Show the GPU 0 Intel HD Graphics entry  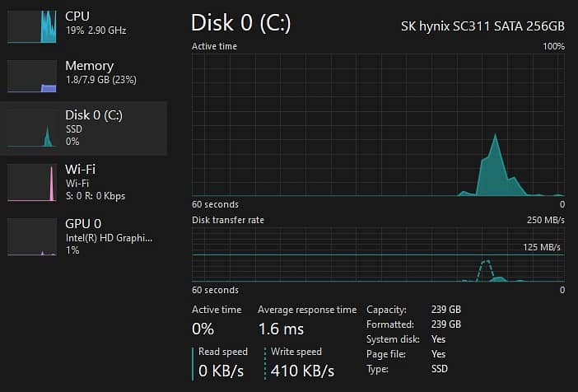[109, 238]
